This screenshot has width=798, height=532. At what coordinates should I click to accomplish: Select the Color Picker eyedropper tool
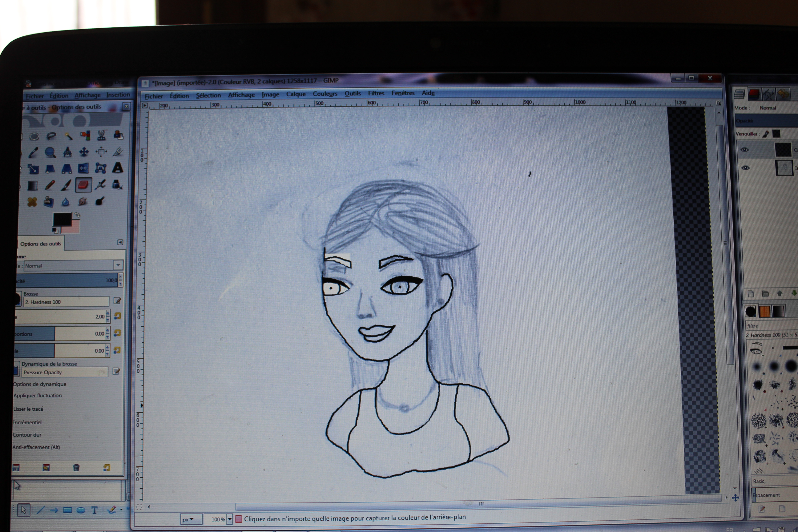(x=33, y=152)
